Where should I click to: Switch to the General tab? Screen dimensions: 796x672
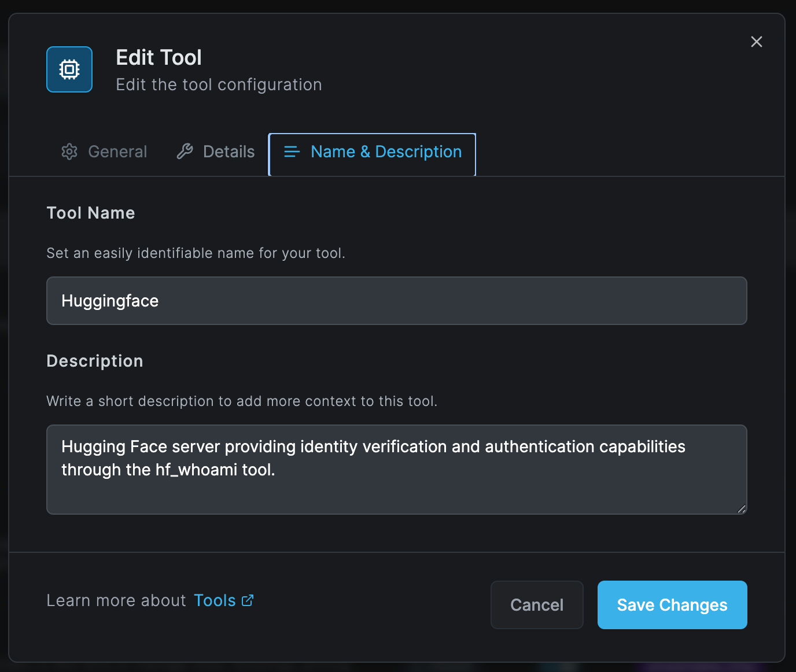point(117,152)
